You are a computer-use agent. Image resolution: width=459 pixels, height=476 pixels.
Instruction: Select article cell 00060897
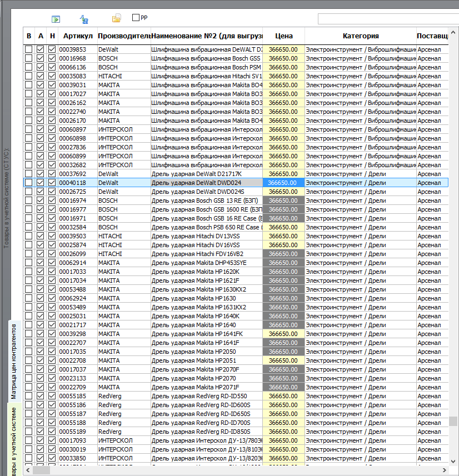point(78,129)
